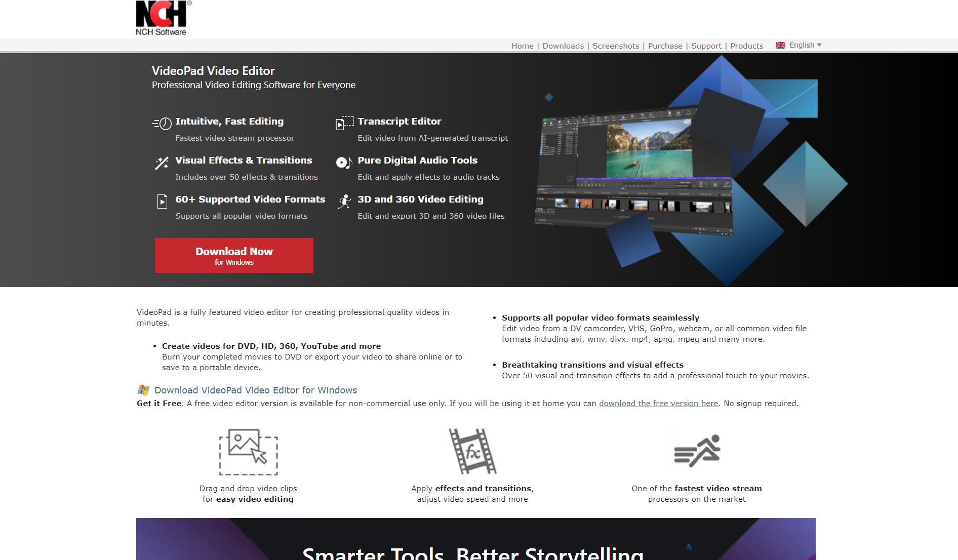Click 3D and 360 Video Editing heading
958x560 pixels.
(421, 199)
